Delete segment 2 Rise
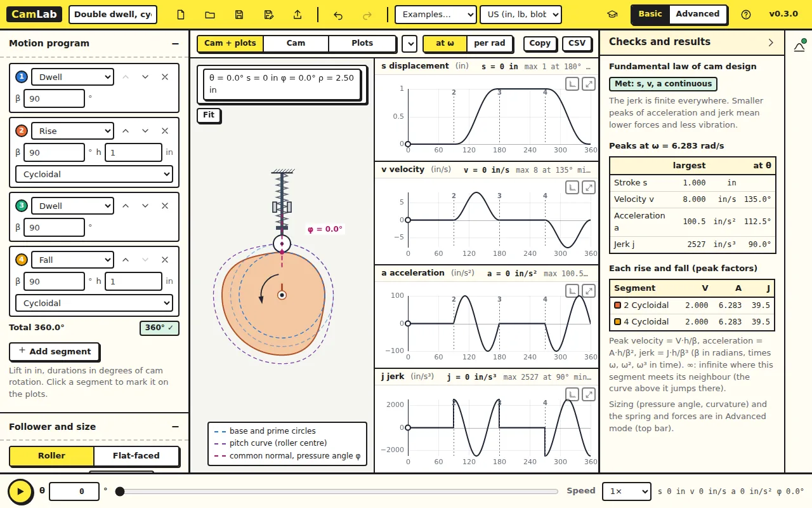The image size is (812, 508). [165, 131]
